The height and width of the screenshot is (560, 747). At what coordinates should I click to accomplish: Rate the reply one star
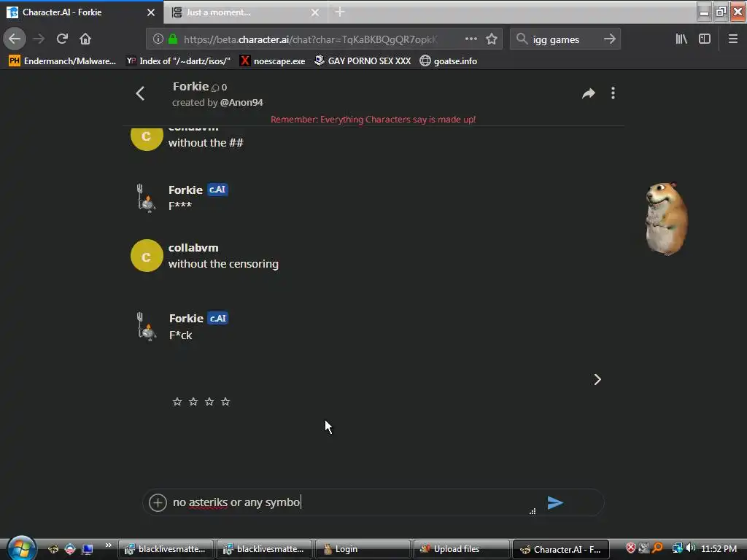[177, 402]
